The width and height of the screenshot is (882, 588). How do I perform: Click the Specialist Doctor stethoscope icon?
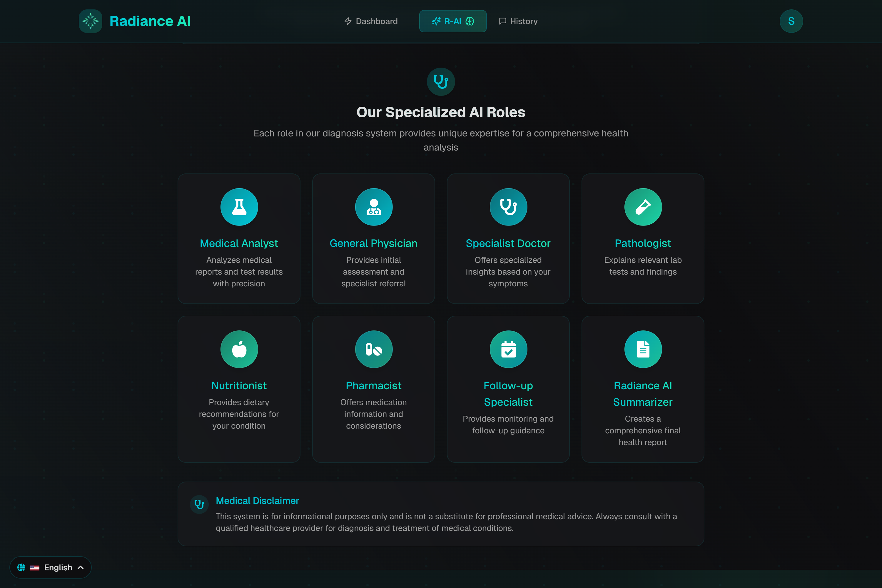[508, 207]
